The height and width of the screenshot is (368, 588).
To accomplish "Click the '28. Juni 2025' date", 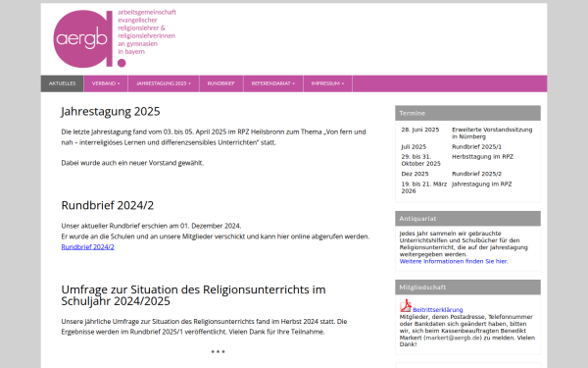I will (420, 130).
